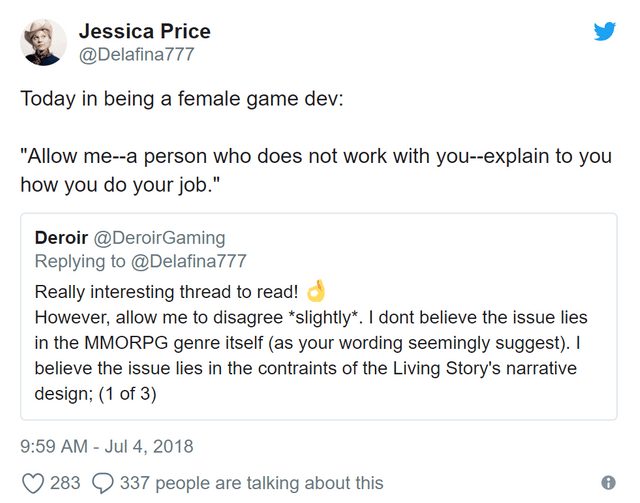Screen dimensions: 640x503
Task: Click the 283 likes count
Action: pyautogui.click(x=65, y=483)
